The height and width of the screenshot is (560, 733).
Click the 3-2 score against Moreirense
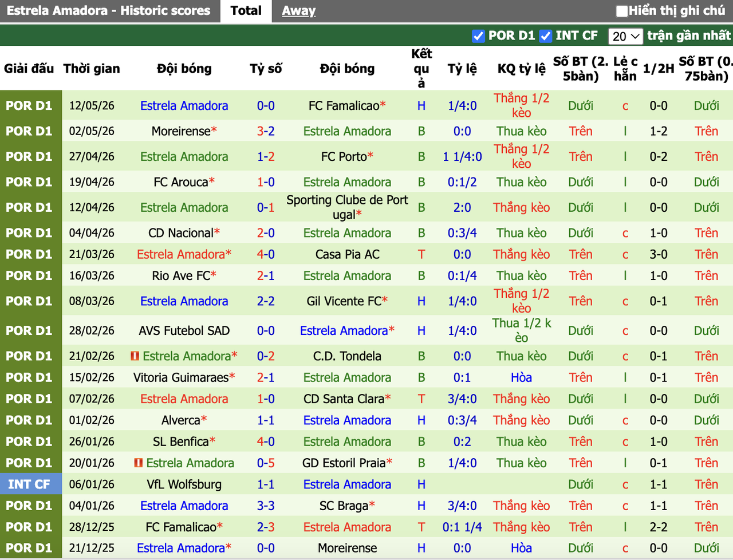266,131
